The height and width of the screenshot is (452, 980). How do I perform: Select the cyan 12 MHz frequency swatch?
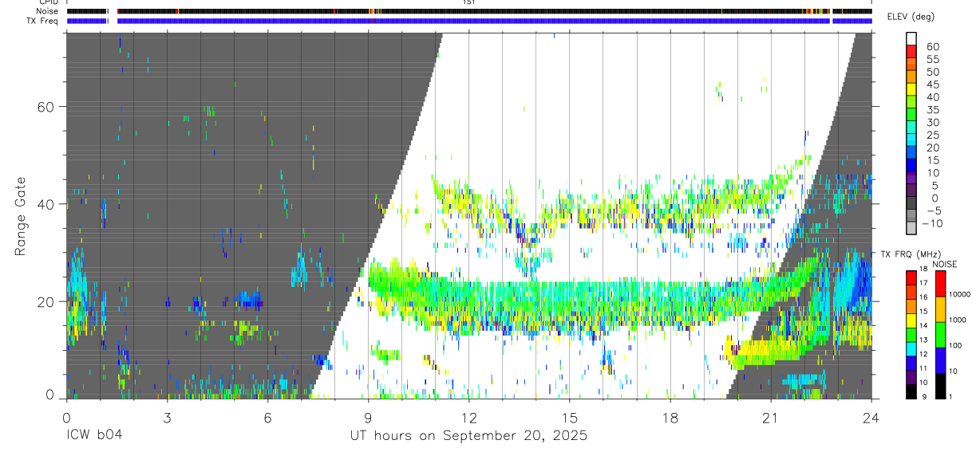click(911, 348)
